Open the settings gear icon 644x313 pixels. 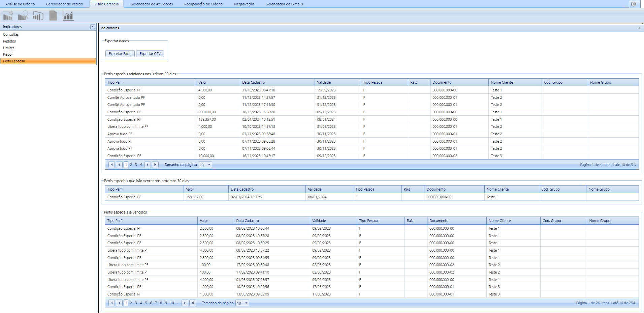coord(634,4)
